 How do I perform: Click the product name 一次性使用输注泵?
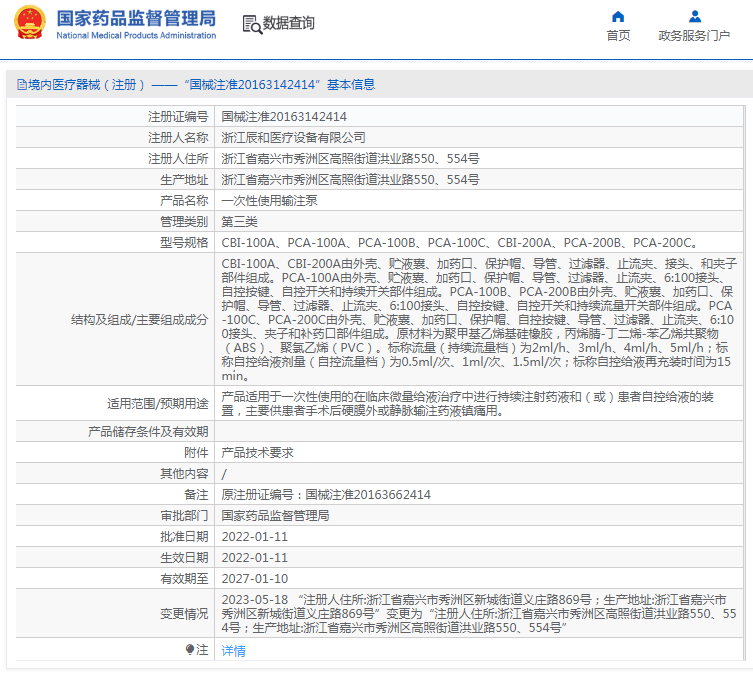[269, 201]
